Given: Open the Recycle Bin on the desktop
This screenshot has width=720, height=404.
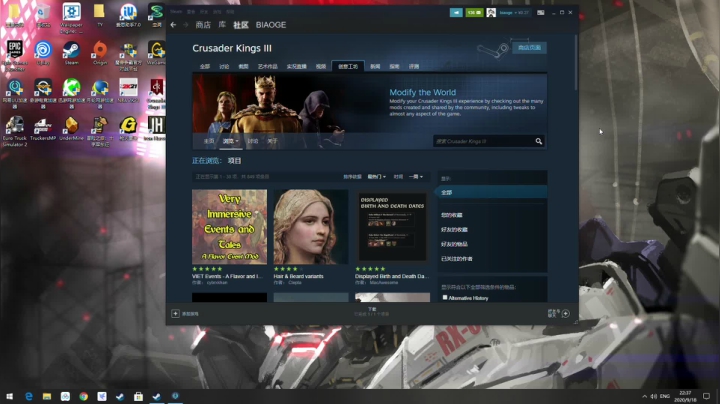Looking at the screenshot, I should click(43, 15).
